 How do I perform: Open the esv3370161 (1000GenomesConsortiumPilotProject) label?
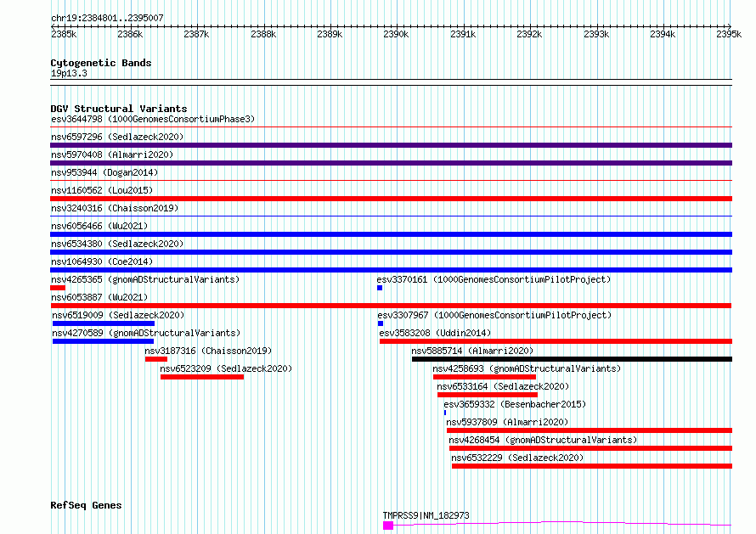tap(494, 279)
